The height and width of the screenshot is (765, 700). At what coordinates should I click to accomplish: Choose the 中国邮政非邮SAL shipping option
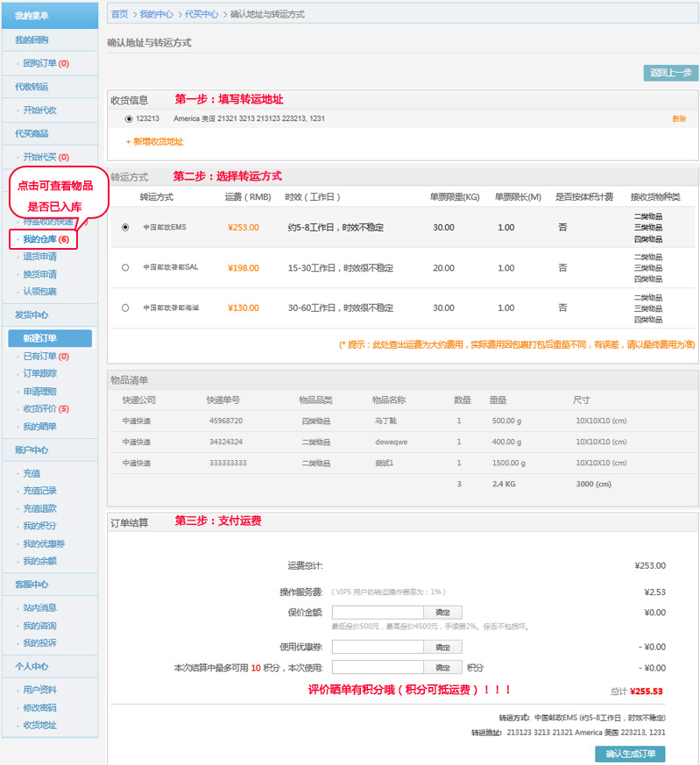pos(125,267)
